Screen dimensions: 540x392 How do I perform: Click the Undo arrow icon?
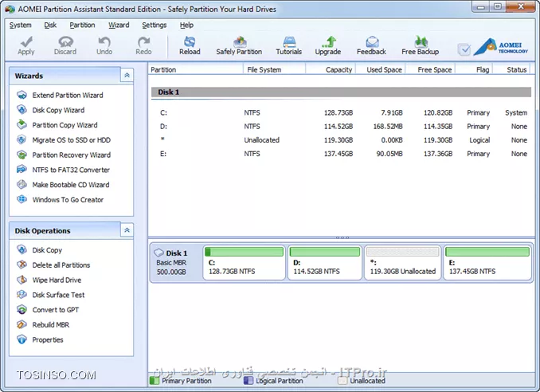[x=104, y=41]
